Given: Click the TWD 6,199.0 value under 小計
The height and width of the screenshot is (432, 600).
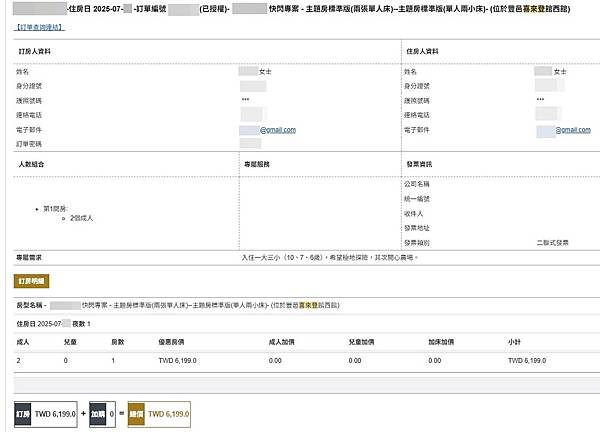Looking at the screenshot, I should point(527,361).
